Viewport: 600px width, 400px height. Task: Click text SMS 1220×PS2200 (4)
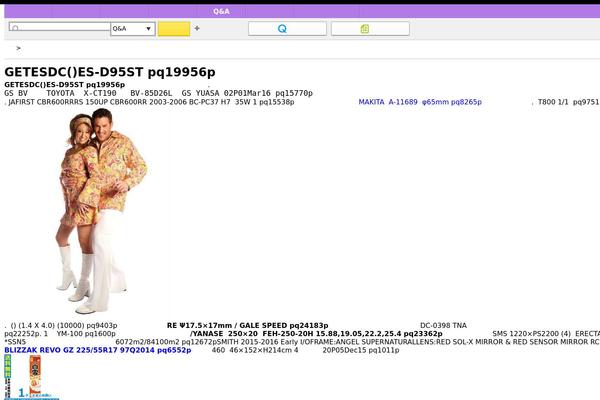coord(531,333)
